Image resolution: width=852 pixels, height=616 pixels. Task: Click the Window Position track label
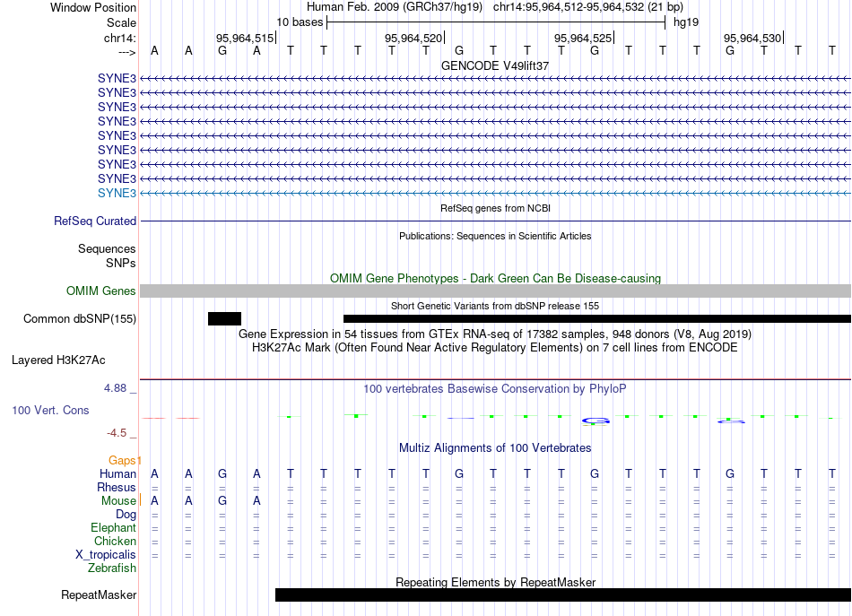[93, 7]
